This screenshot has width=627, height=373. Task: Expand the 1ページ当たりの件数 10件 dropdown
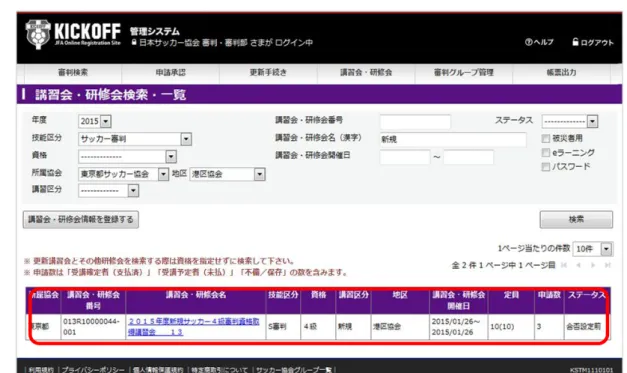coord(607,249)
